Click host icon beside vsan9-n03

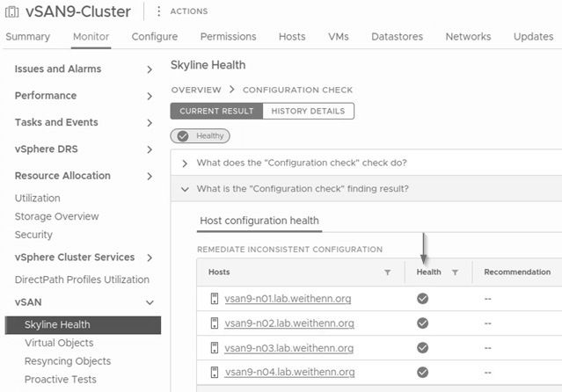(215, 348)
